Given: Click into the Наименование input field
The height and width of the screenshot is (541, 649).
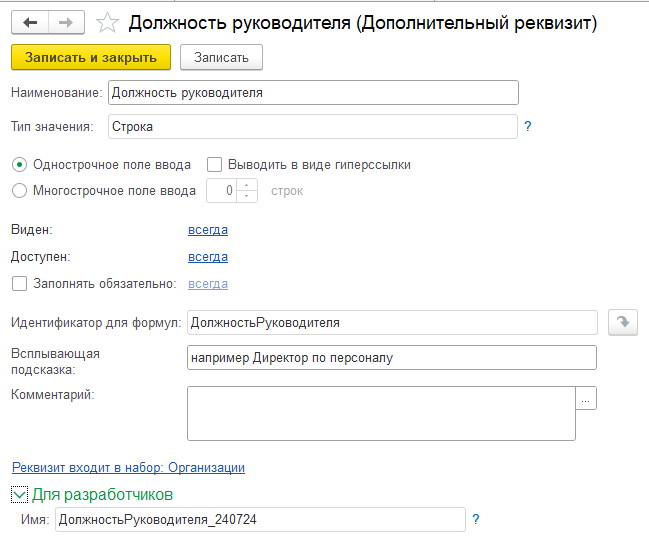Looking at the screenshot, I should (x=313, y=93).
